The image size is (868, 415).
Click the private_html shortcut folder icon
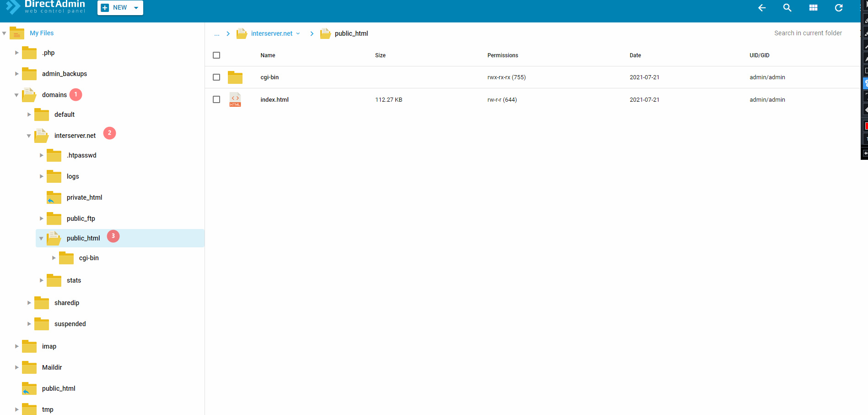click(54, 197)
